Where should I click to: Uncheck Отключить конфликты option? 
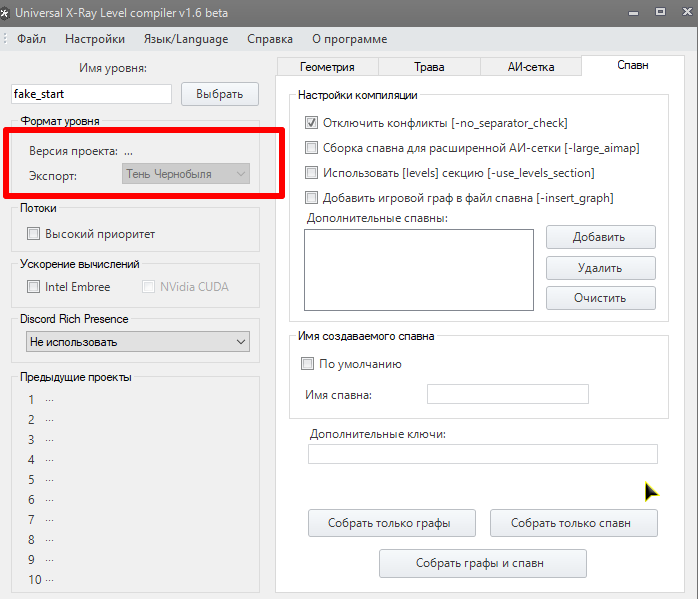click(312, 123)
